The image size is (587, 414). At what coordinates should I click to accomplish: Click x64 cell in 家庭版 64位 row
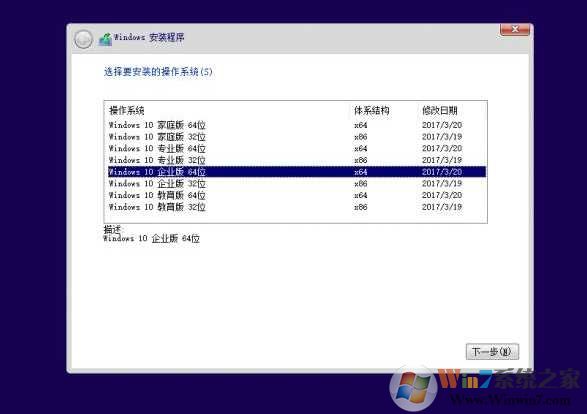point(361,125)
